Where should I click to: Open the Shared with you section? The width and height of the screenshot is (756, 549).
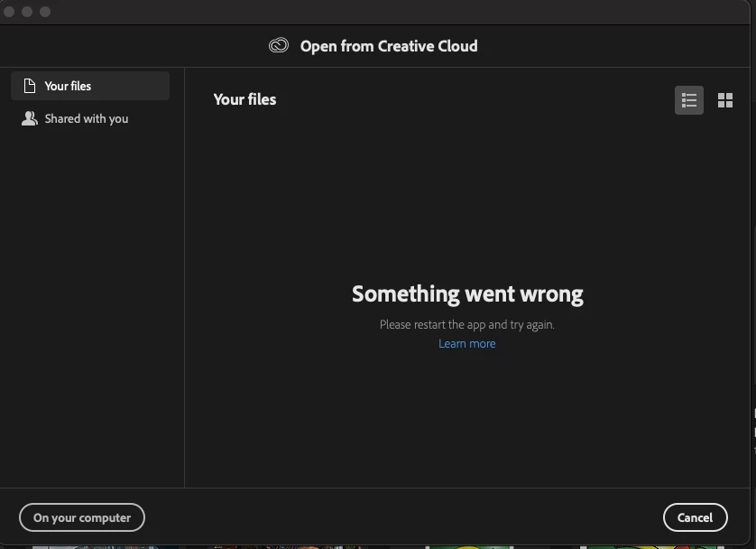[x=90, y=118]
